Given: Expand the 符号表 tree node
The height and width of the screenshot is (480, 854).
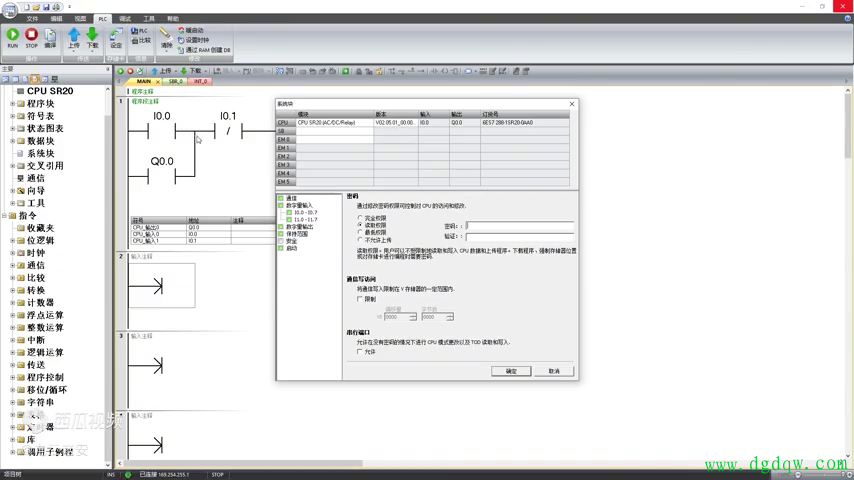Looking at the screenshot, I should coord(13,116).
